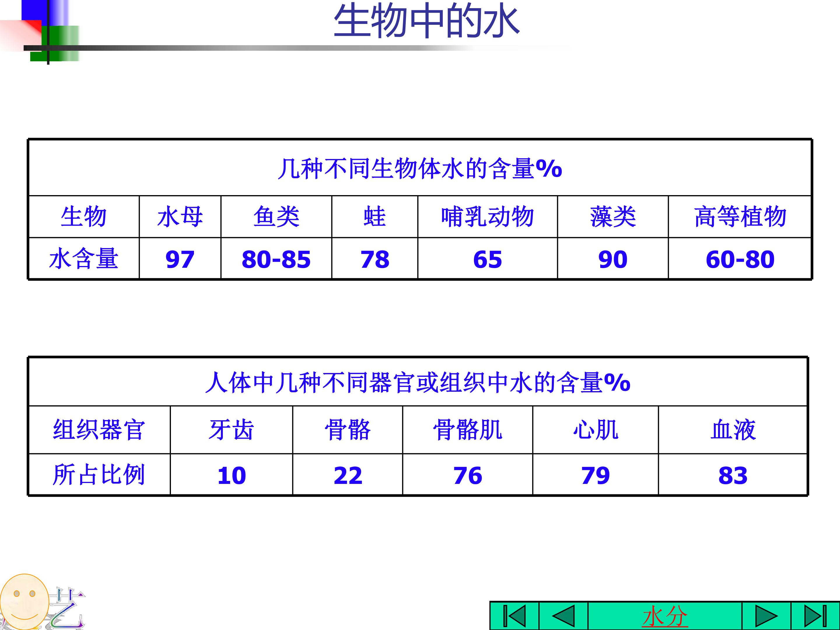The image size is (840, 630).
Task: Select the 牙齿 table cell
Action: (231, 430)
